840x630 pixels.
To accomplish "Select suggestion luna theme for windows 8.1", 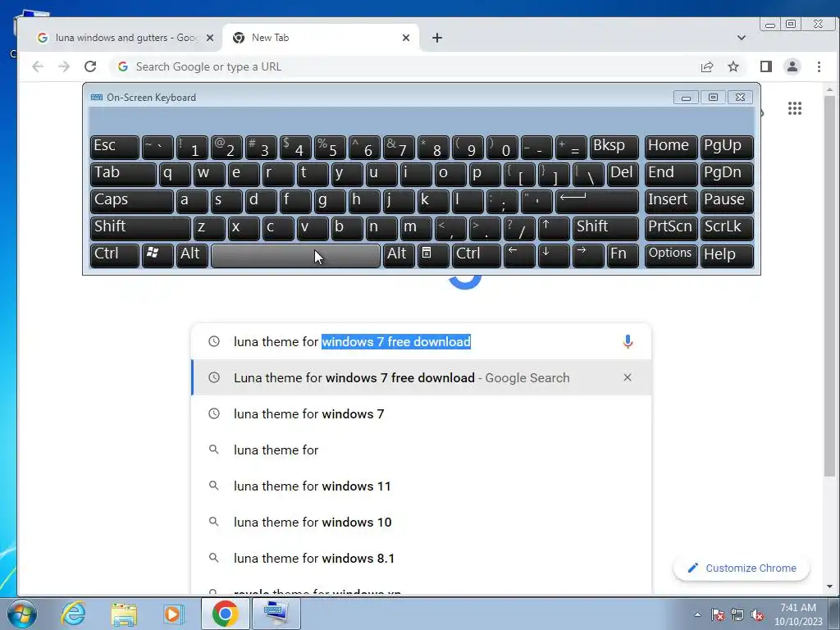I will [421, 558].
